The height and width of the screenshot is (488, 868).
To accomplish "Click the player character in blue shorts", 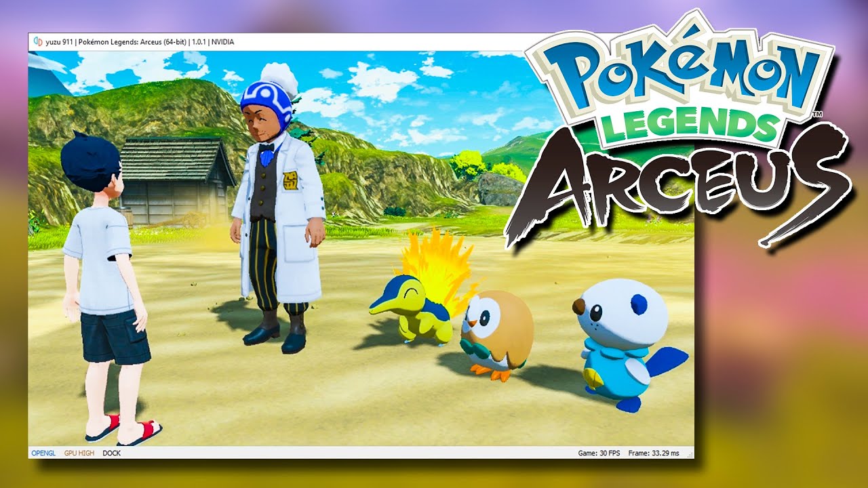I will pos(110,288).
